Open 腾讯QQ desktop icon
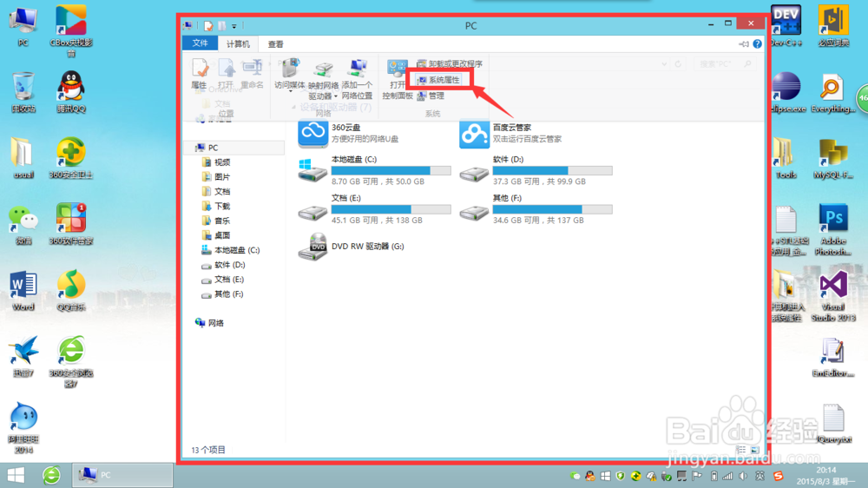 (x=71, y=91)
